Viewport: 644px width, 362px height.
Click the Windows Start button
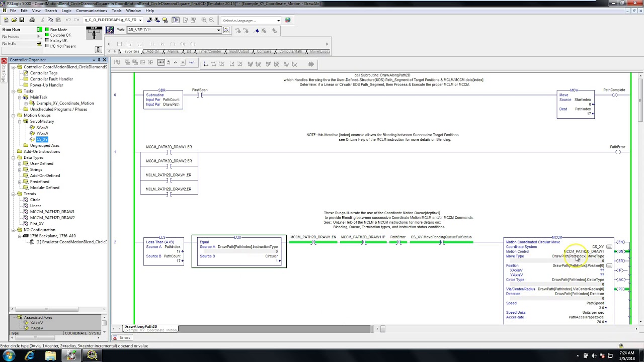(9, 355)
